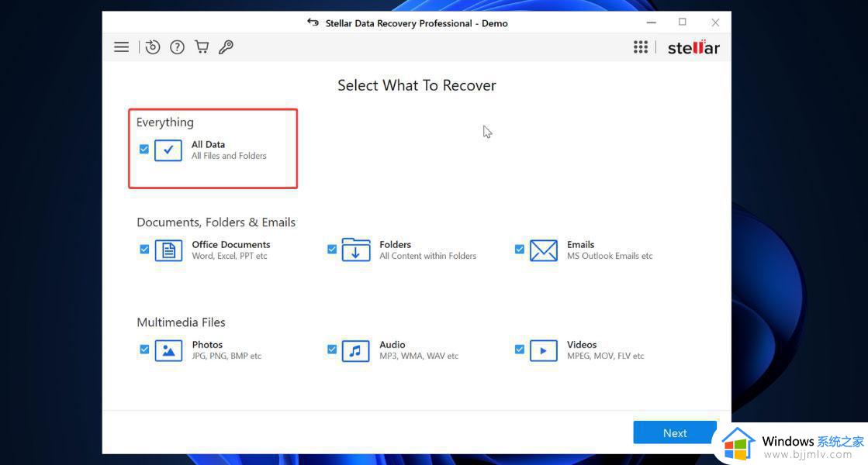This screenshot has height=465, width=868.
Task: Open the apps grid icon
Action: pos(641,47)
